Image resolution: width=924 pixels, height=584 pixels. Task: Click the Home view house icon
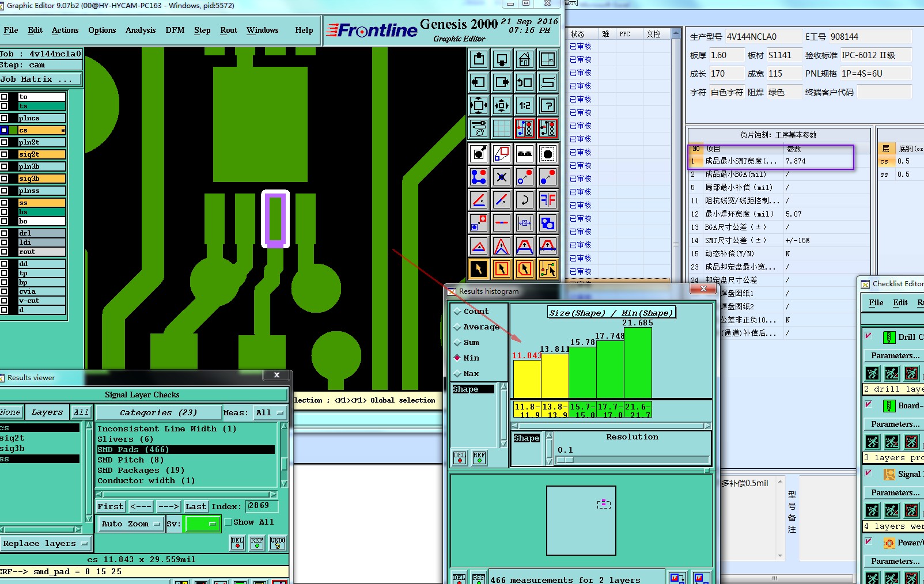[x=525, y=59]
